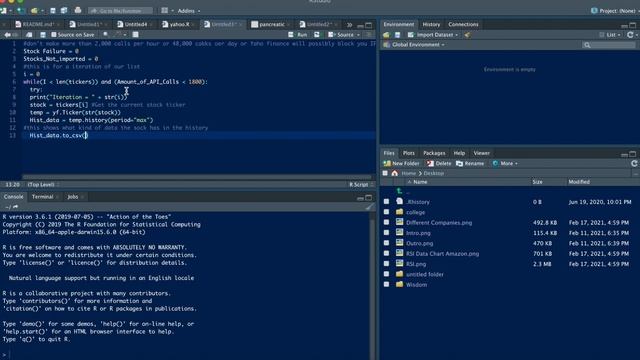
Task: Check the box for RSI.png
Action: [x=386, y=264]
